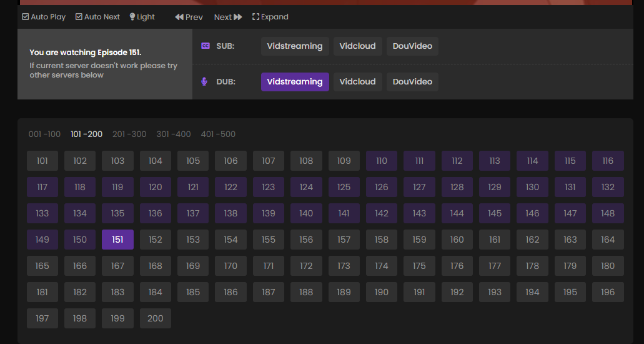Open episode 128

(x=457, y=187)
